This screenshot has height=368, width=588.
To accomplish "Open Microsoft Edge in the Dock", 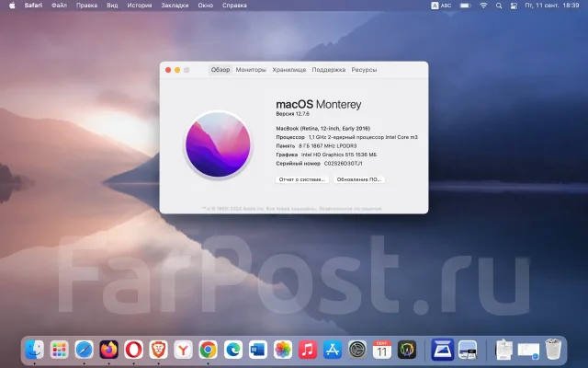I will pyautogui.click(x=232, y=350).
